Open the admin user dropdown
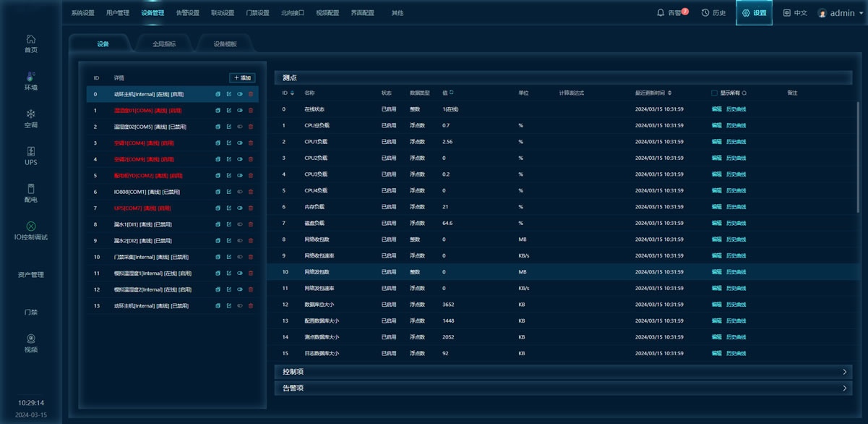Image resolution: width=868 pixels, height=424 pixels. (x=841, y=13)
